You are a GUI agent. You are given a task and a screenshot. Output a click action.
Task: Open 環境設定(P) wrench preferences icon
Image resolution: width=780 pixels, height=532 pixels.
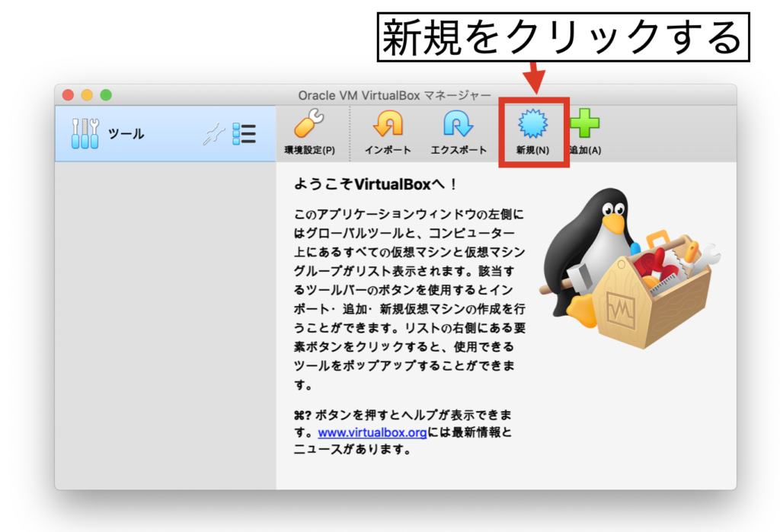pos(308,123)
